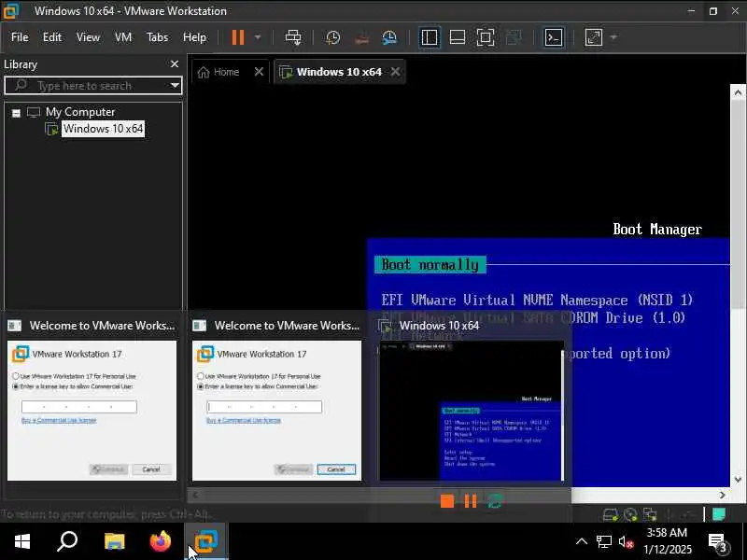Viewport: 747px width, 560px height.
Task: Enter full screen mode
Action: pyautogui.click(x=486, y=37)
